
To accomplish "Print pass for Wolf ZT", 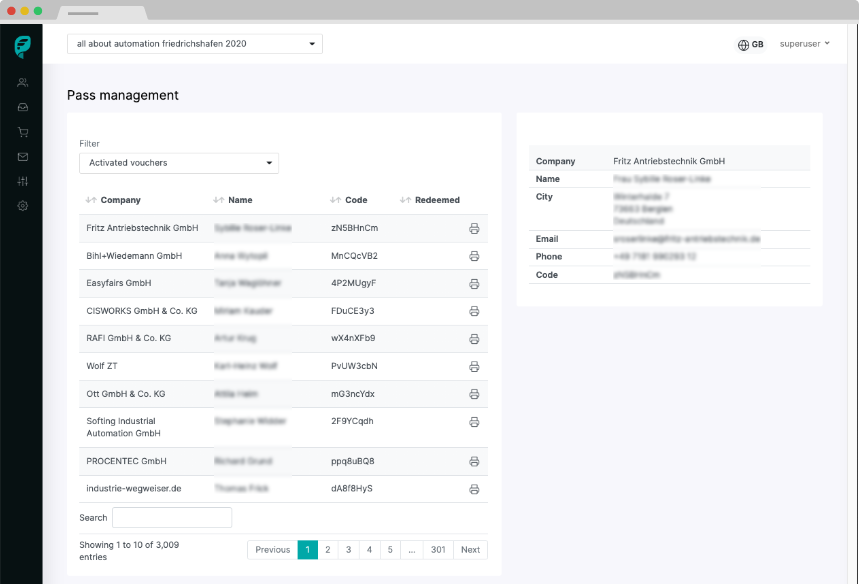I will (x=474, y=367).
